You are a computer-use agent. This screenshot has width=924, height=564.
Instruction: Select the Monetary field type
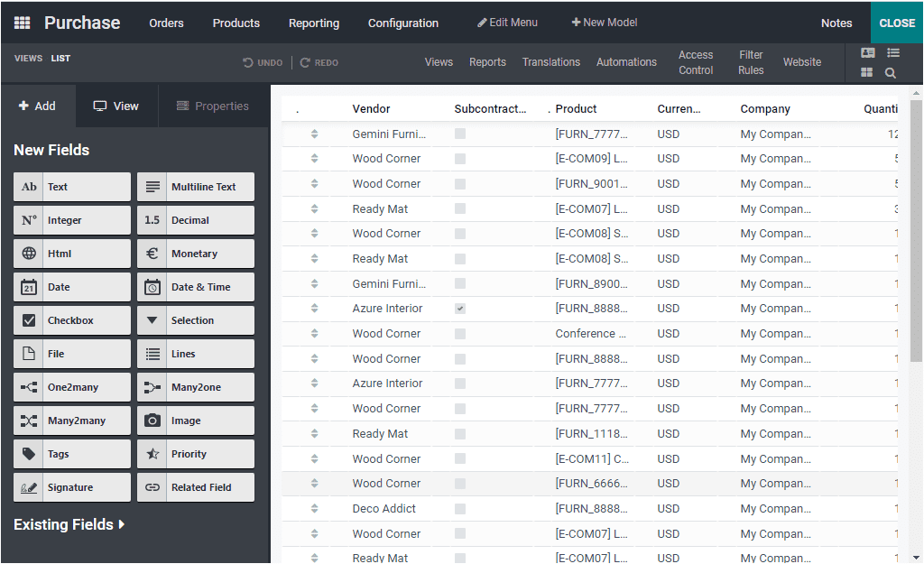195,253
